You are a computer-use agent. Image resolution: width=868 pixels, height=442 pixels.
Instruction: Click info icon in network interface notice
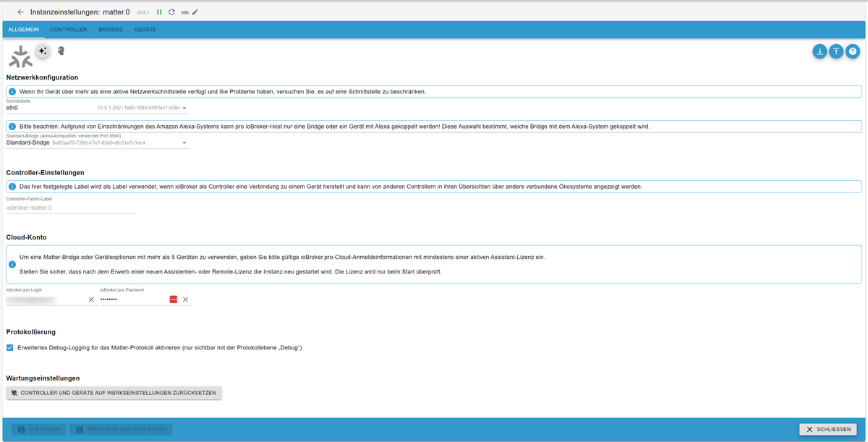(x=12, y=92)
